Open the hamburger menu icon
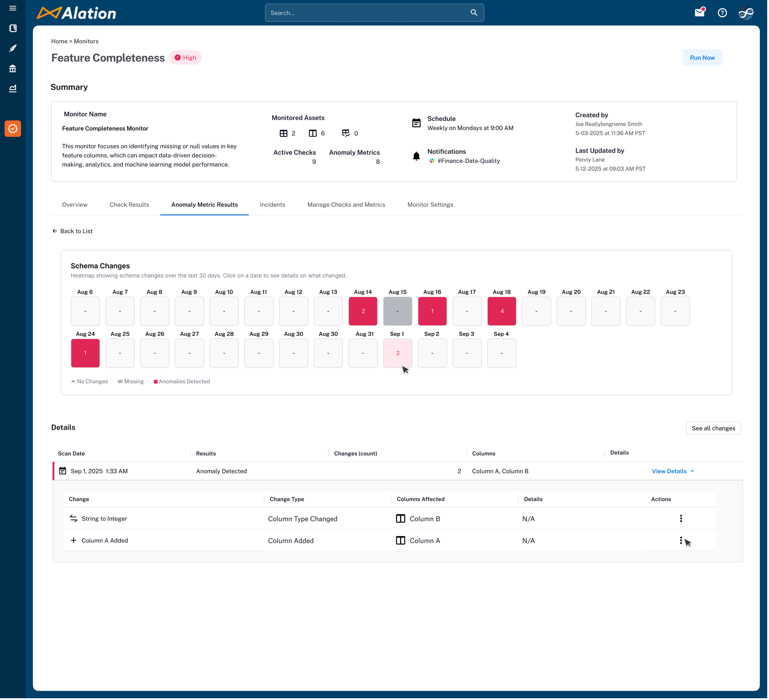769x700 pixels. [x=13, y=8]
